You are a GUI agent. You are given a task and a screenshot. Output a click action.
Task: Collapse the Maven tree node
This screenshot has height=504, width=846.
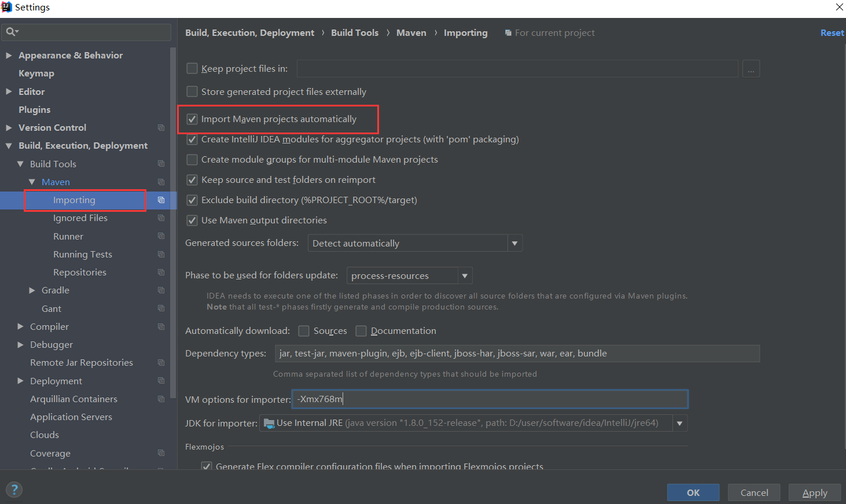pyautogui.click(x=32, y=182)
